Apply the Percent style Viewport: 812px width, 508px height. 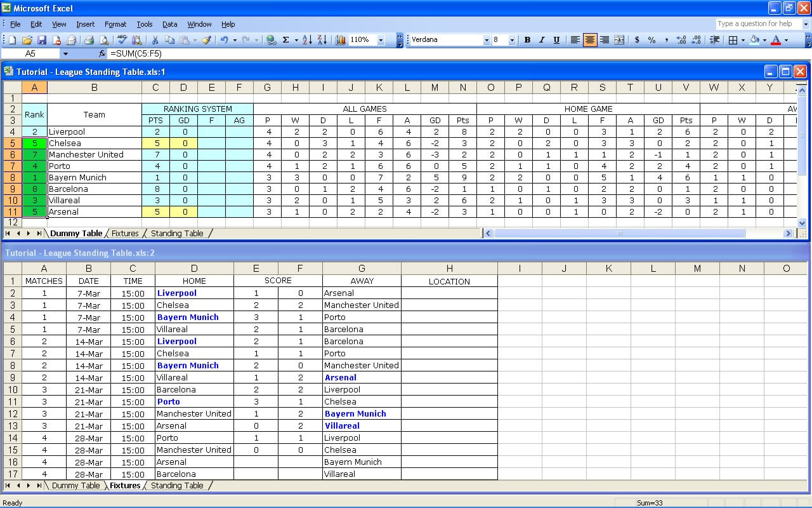tap(652, 40)
